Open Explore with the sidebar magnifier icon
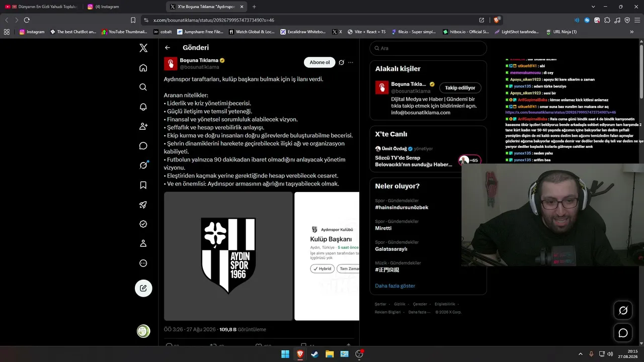Image resolution: width=644 pixels, height=362 pixels. click(x=143, y=87)
